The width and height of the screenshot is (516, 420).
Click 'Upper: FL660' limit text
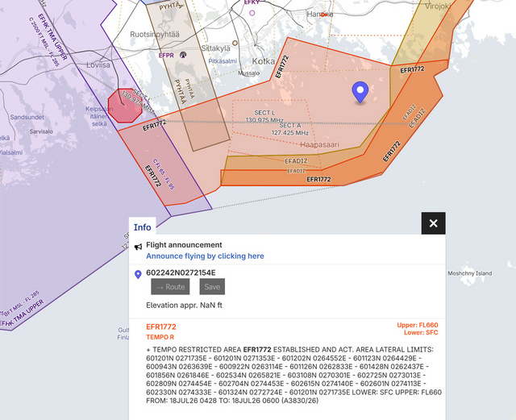point(418,325)
